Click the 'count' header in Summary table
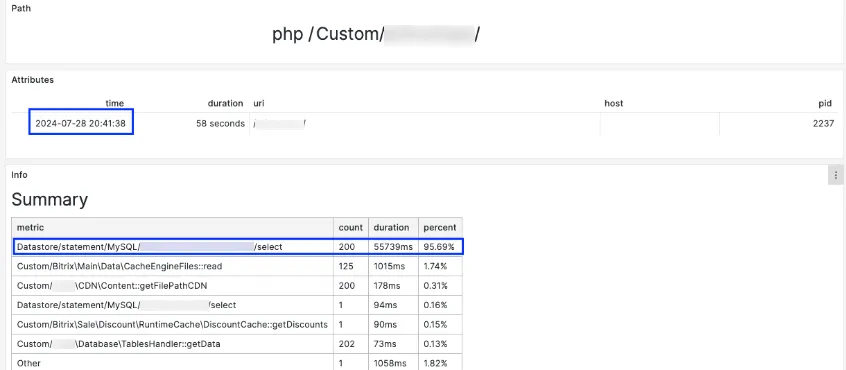Viewport: 846px width, 370px height. pyautogui.click(x=351, y=228)
